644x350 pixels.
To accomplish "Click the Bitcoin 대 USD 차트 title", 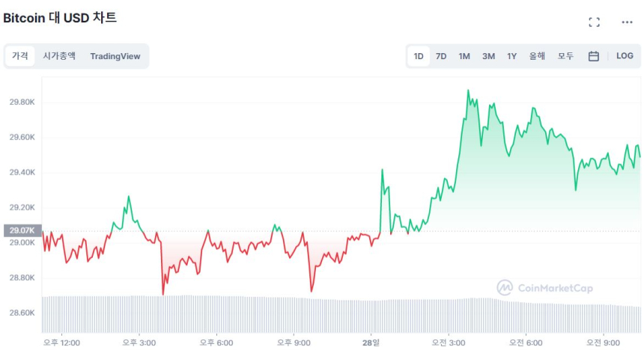I will pyautogui.click(x=60, y=17).
